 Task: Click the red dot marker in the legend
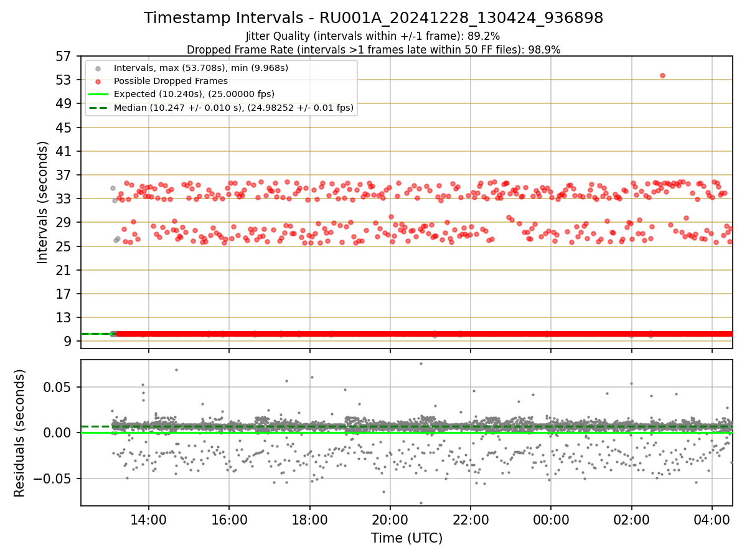click(98, 81)
